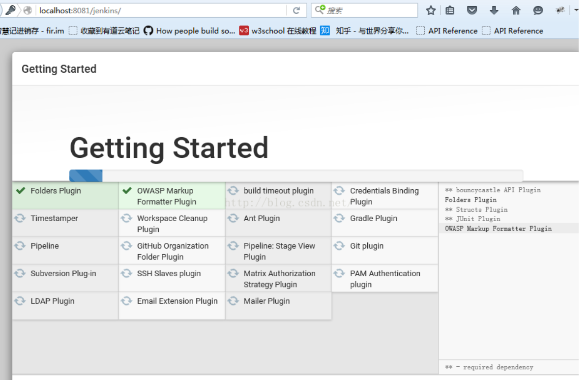Image resolution: width=588 pixels, height=380 pixels.
Task: Click the pending icon beside Matrix Authorization Strategy
Action: click(x=233, y=273)
